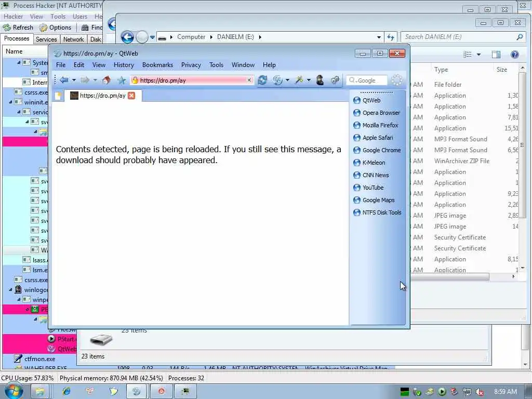532x399 pixels.
Task: Close the https://dro.pm/ay tab with red X
Action: [x=131, y=96]
